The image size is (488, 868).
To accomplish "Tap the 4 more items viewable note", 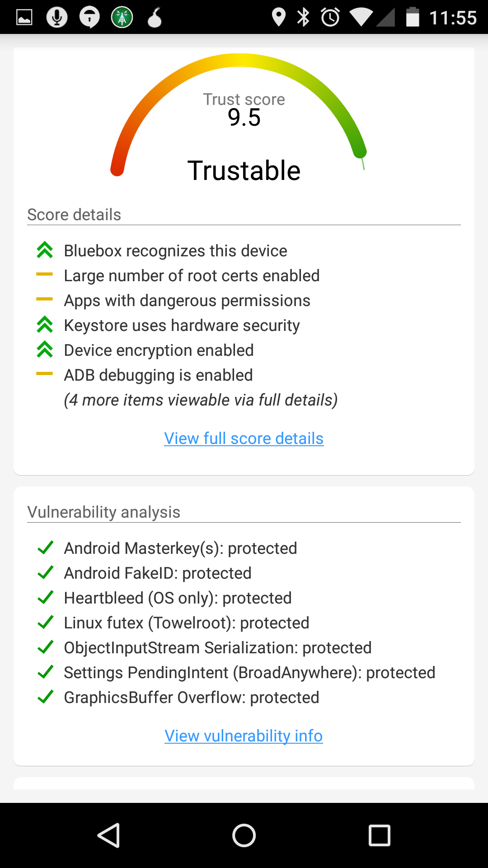I will 201,400.
